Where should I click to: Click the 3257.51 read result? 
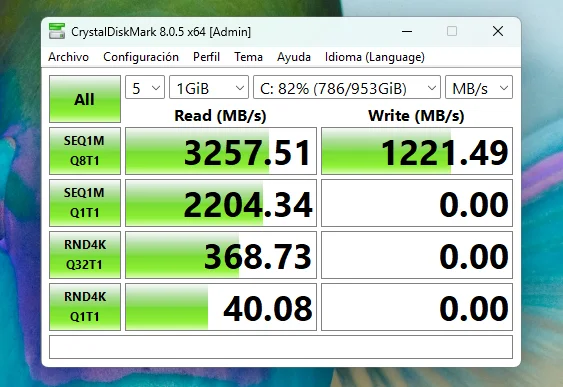pos(221,151)
